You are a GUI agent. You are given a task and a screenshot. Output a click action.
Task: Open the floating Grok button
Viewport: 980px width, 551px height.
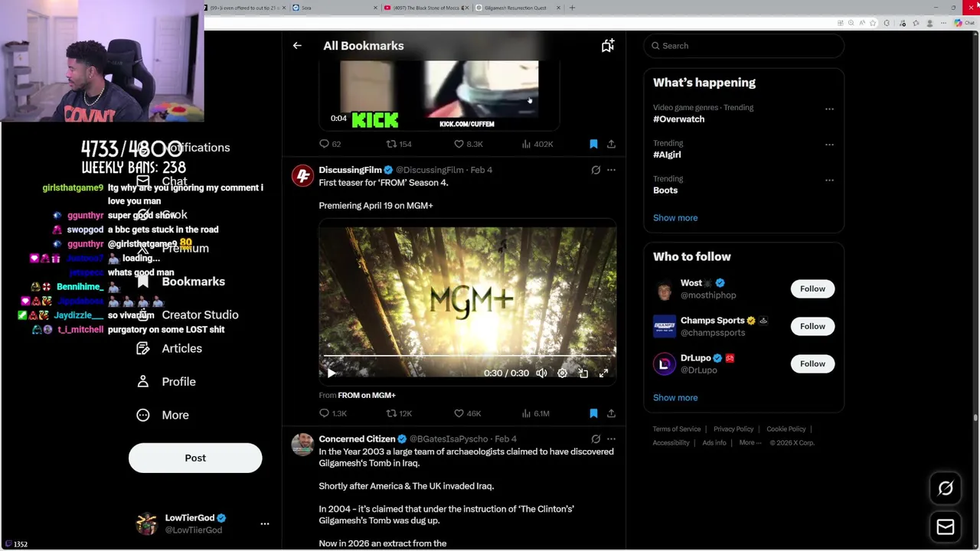946,488
